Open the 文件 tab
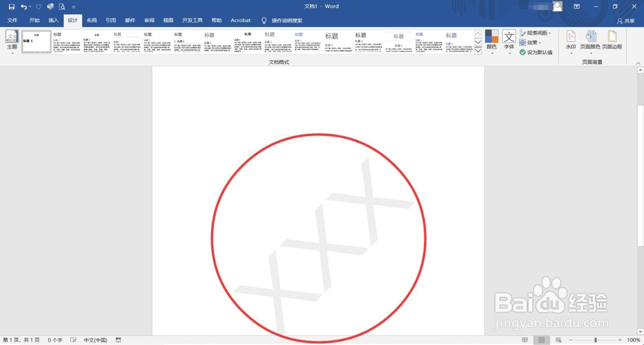The height and width of the screenshot is (345, 644). 12,20
